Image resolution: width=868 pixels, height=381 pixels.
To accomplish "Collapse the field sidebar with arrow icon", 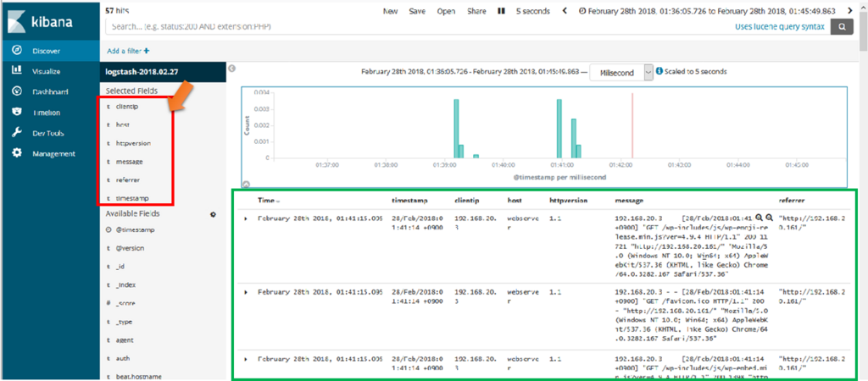I will pyautogui.click(x=232, y=68).
